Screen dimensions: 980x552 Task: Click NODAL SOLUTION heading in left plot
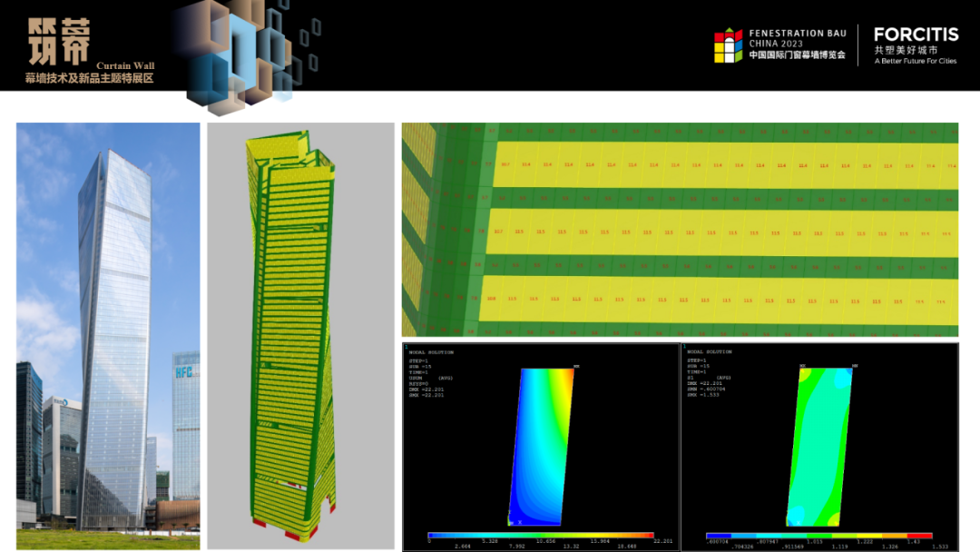[x=431, y=352]
